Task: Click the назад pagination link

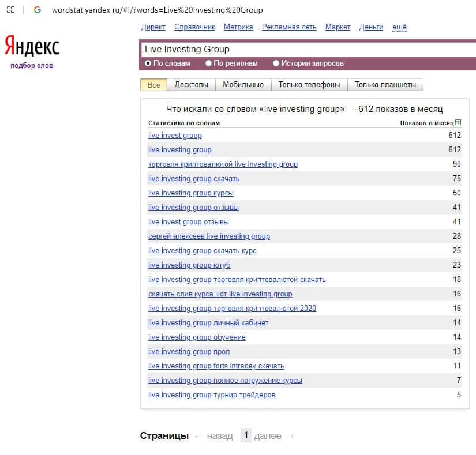Action: coord(220,436)
